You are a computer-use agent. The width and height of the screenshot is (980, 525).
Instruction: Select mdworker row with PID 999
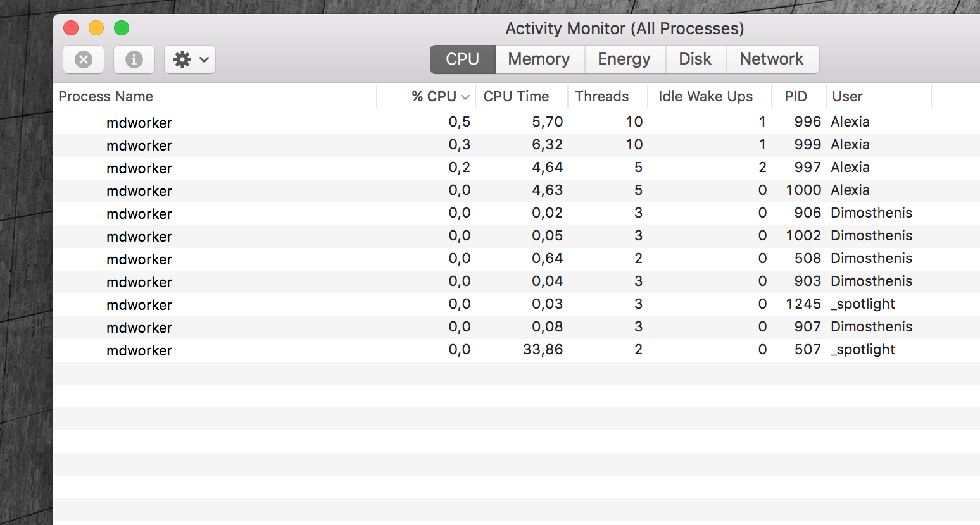click(x=517, y=145)
